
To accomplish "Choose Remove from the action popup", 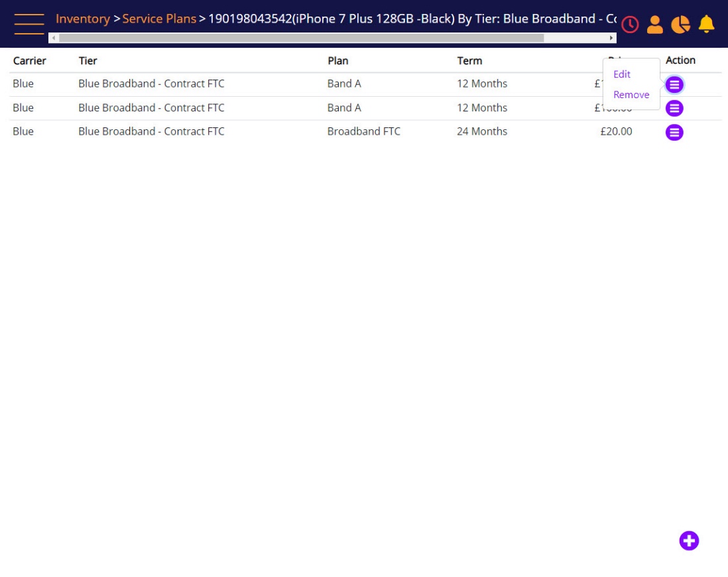I will 631,95.
